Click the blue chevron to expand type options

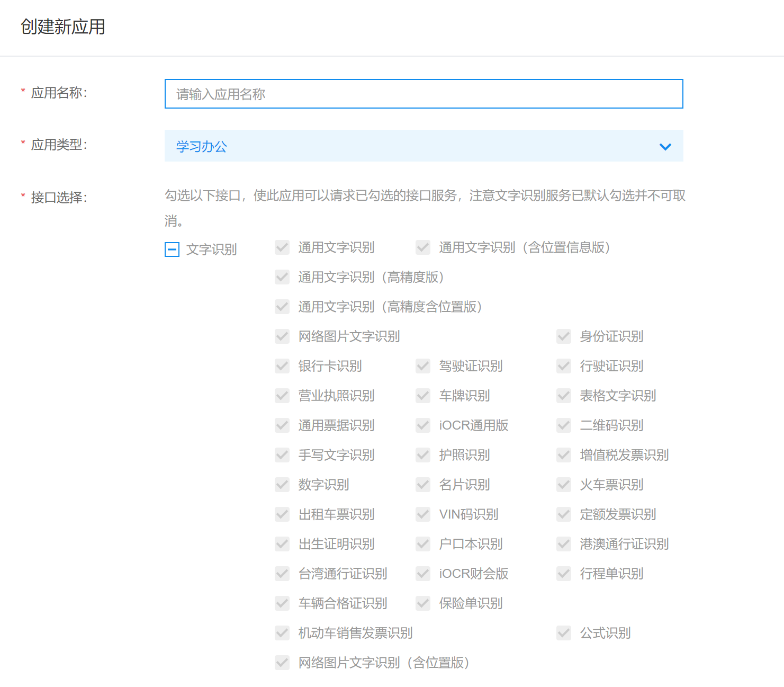tap(665, 146)
